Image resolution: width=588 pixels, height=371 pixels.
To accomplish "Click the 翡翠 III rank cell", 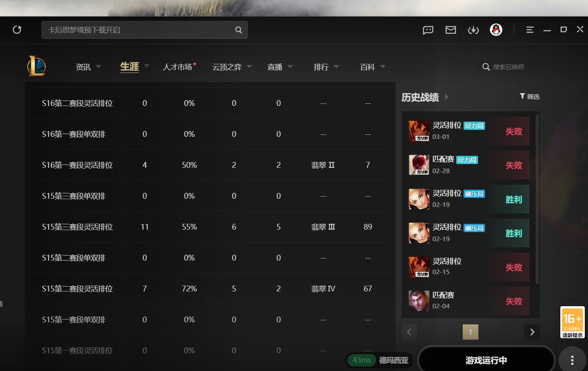I will click(323, 227).
